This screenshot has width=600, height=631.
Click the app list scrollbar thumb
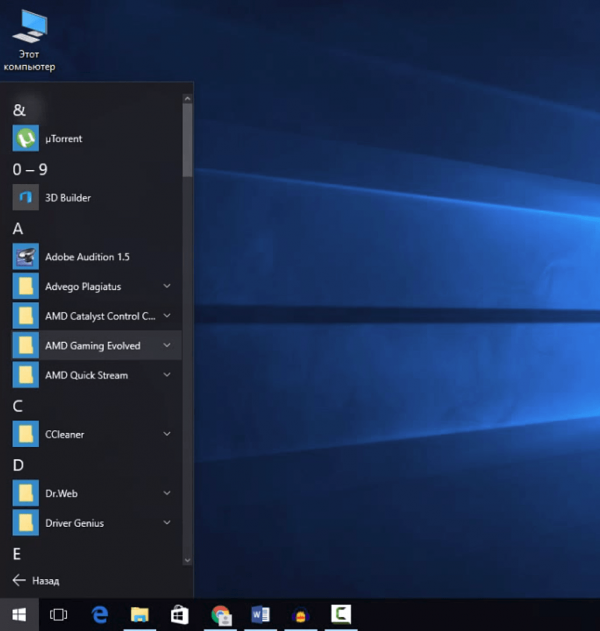pyautogui.click(x=187, y=140)
